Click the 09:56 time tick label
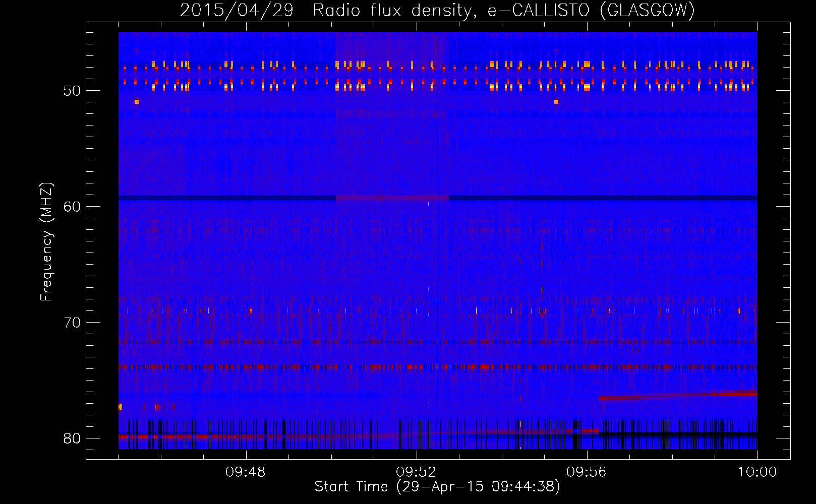The width and height of the screenshot is (816, 504). pyautogui.click(x=587, y=472)
